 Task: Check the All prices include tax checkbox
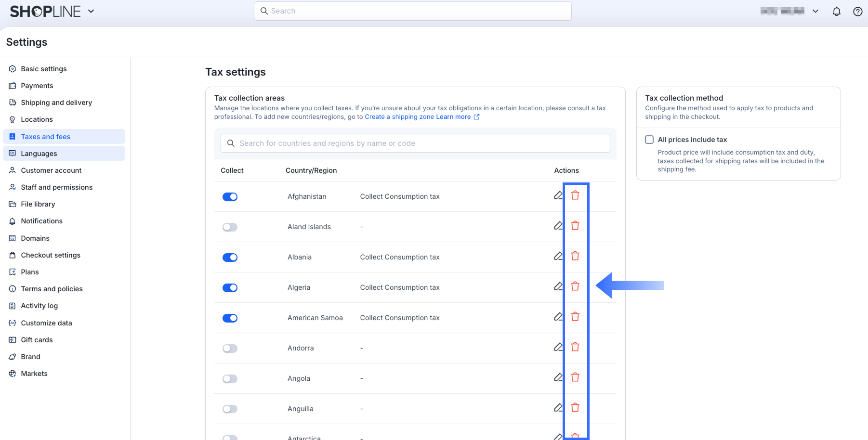pyautogui.click(x=649, y=140)
